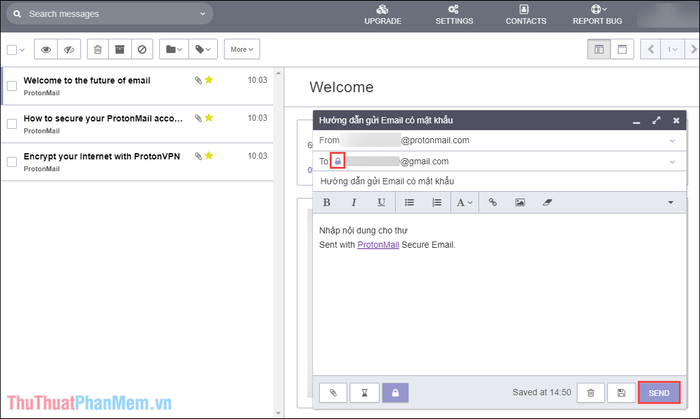Open select-all options dropdown arrow
The width and height of the screenshot is (700, 419).
point(22,50)
